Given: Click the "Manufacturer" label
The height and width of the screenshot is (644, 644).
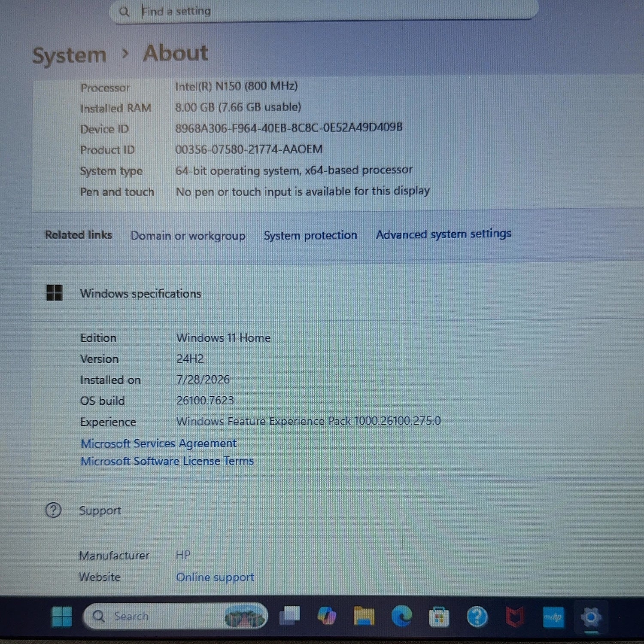Looking at the screenshot, I should point(114,556).
